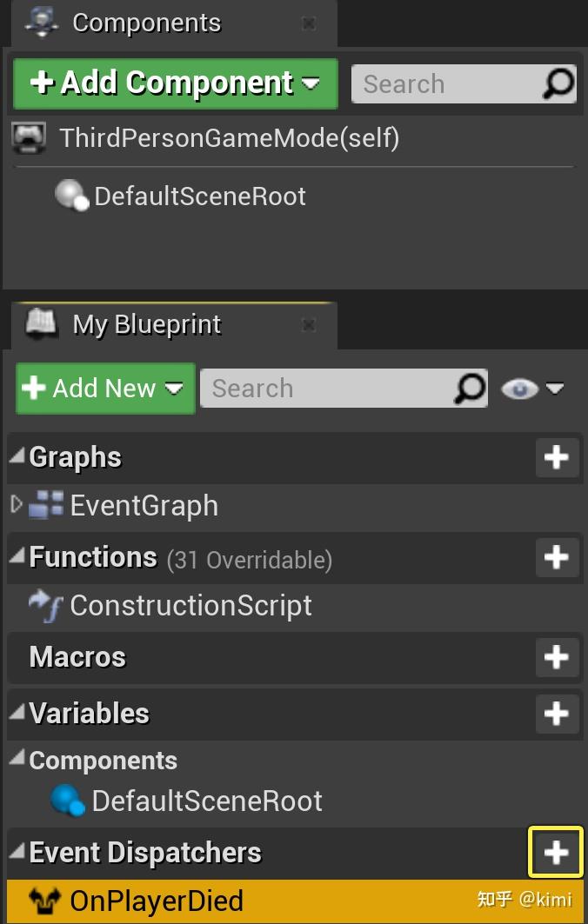Expand the EventGraph tree arrow
The height and width of the screenshot is (924, 588).
point(16,505)
